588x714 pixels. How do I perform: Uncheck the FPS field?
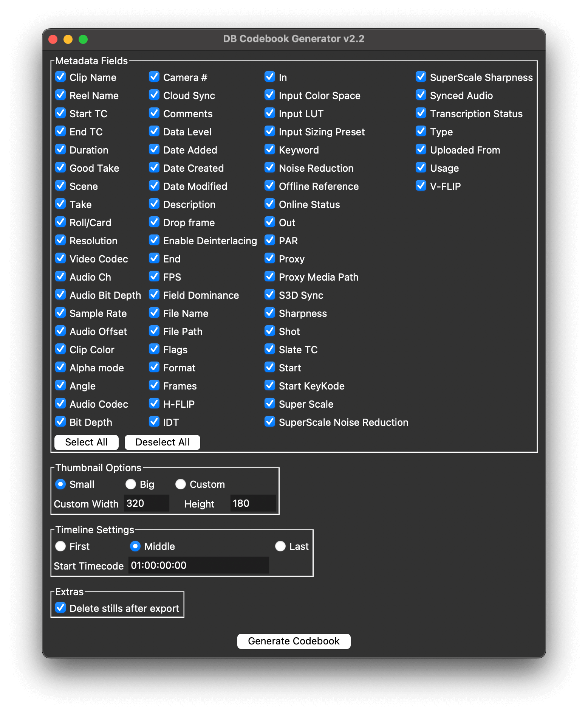154,276
